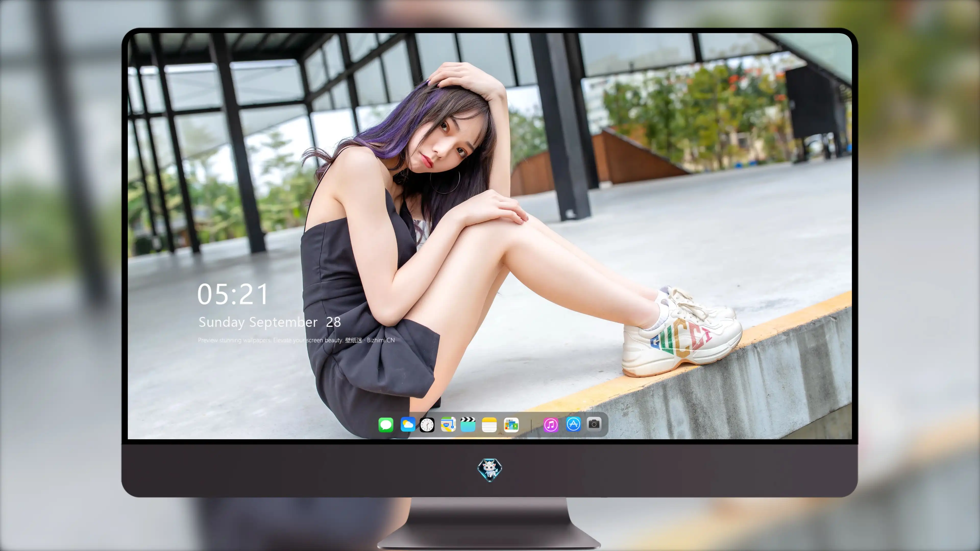The width and height of the screenshot is (980, 551).
Task: Open the green Messages app in the dock
Action: coord(386,425)
